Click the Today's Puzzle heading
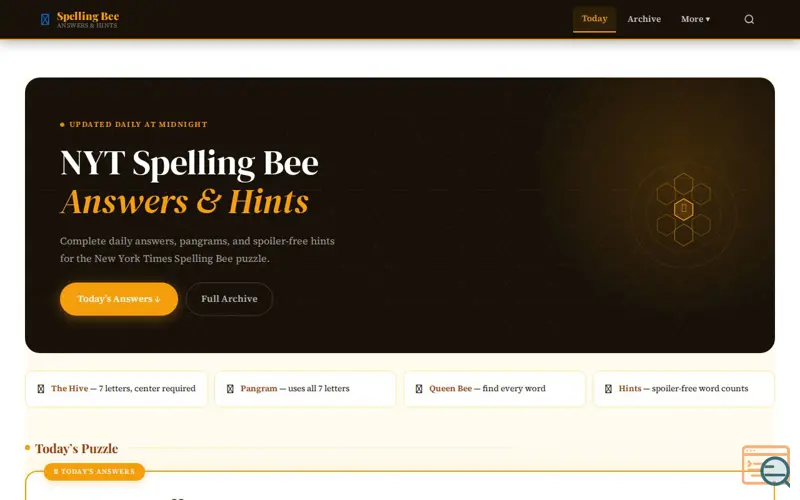This screenshot has width=800, height=500. [x=77, y=448]
